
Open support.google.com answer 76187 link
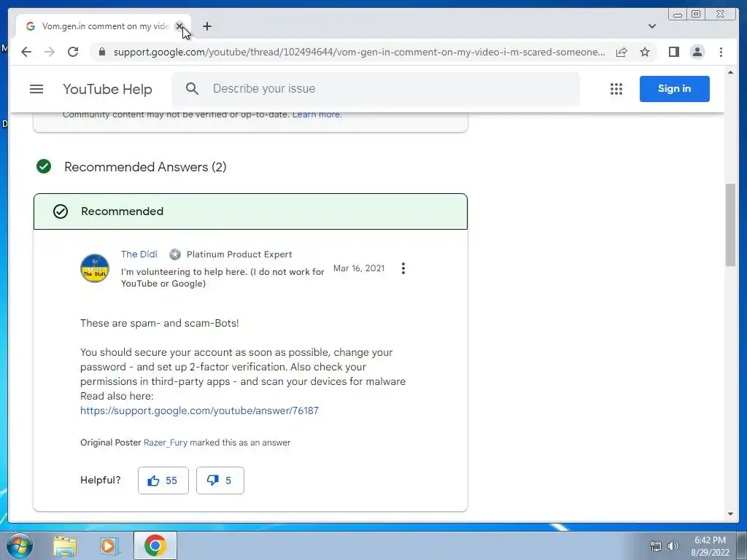coord(199,411)
